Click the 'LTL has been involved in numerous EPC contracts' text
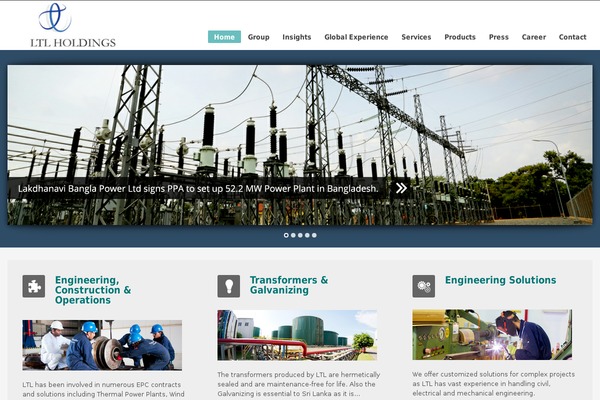 (103, 389)
